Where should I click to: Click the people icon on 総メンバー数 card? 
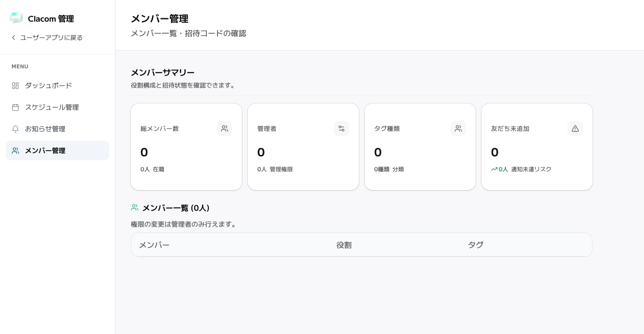225,128
